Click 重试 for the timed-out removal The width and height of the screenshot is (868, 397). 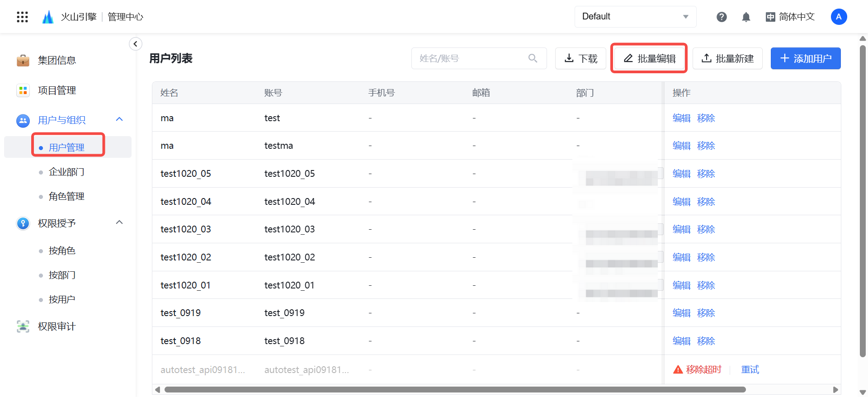(750, 369)
